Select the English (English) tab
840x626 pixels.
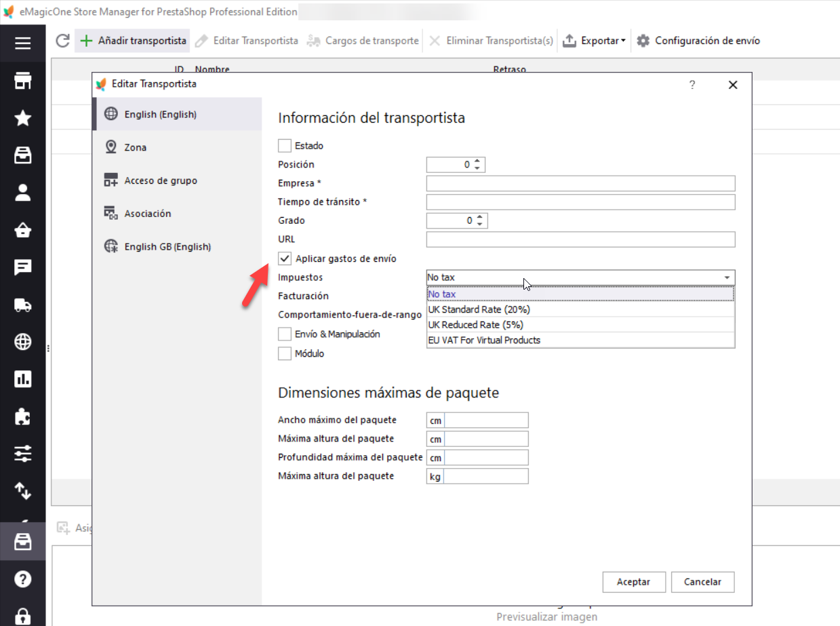coord(177,114)
